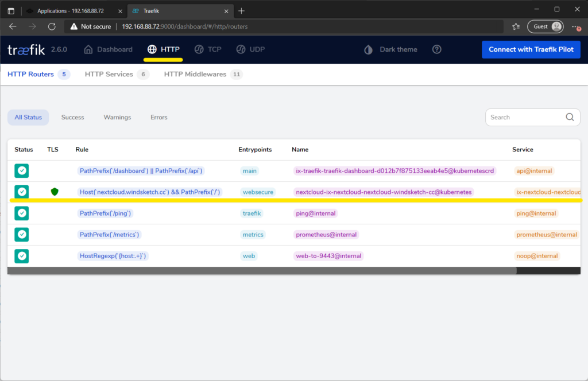
Task: Go back with browser back arrow
Action: pyautogui.click(x=13, y=26)
